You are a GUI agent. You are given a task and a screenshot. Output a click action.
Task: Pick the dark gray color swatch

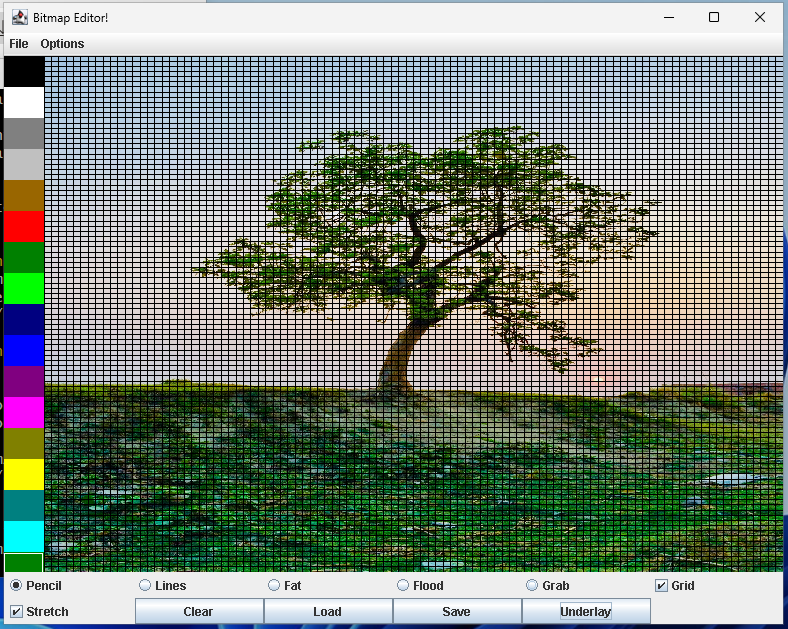click(24, 134)
